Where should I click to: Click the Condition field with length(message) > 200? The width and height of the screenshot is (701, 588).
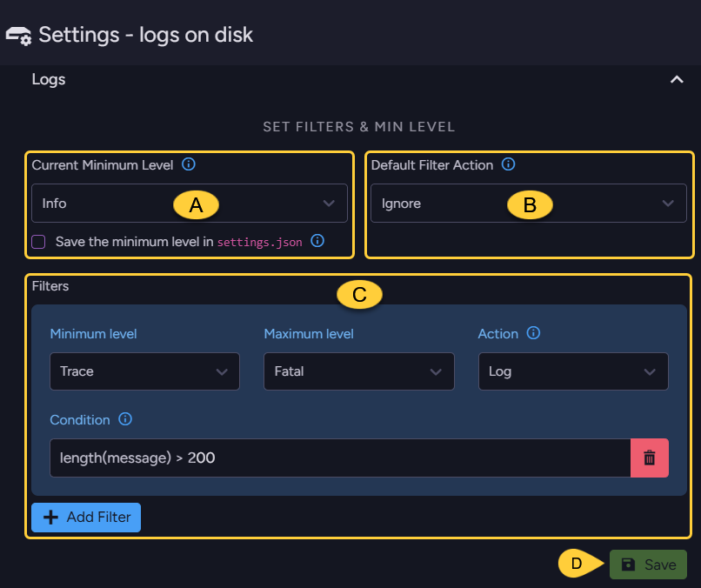click(340, 458)
